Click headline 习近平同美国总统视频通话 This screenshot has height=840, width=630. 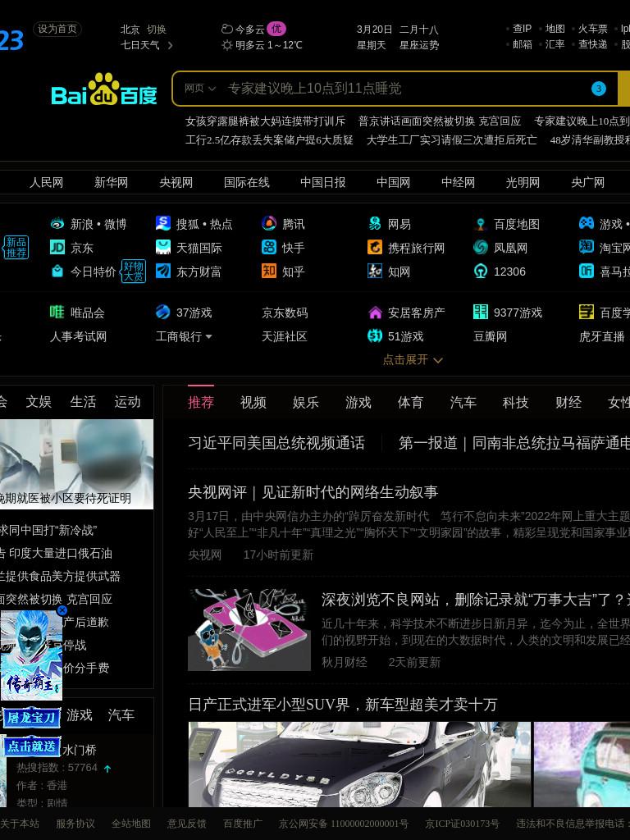point(276,443)
